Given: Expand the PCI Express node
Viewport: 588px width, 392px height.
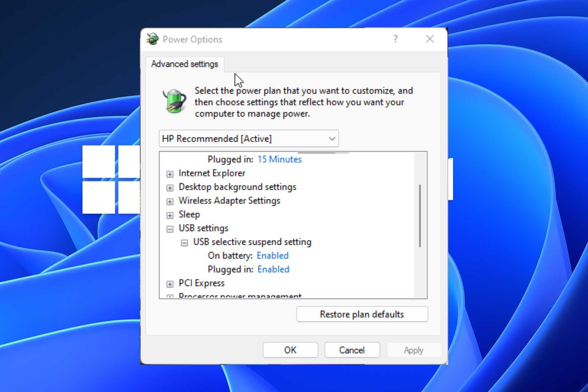Looking at the screenshot, I should [170, 284].
